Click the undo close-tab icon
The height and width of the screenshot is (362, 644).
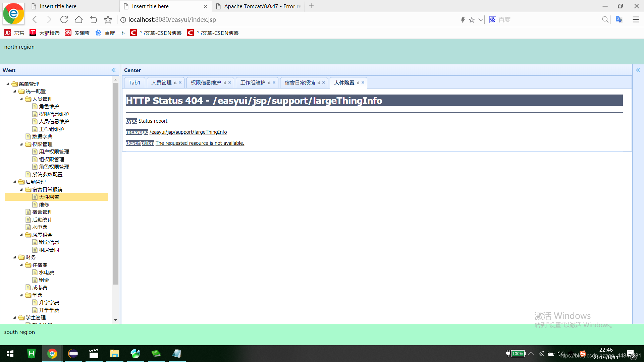[x=94, y=19]
